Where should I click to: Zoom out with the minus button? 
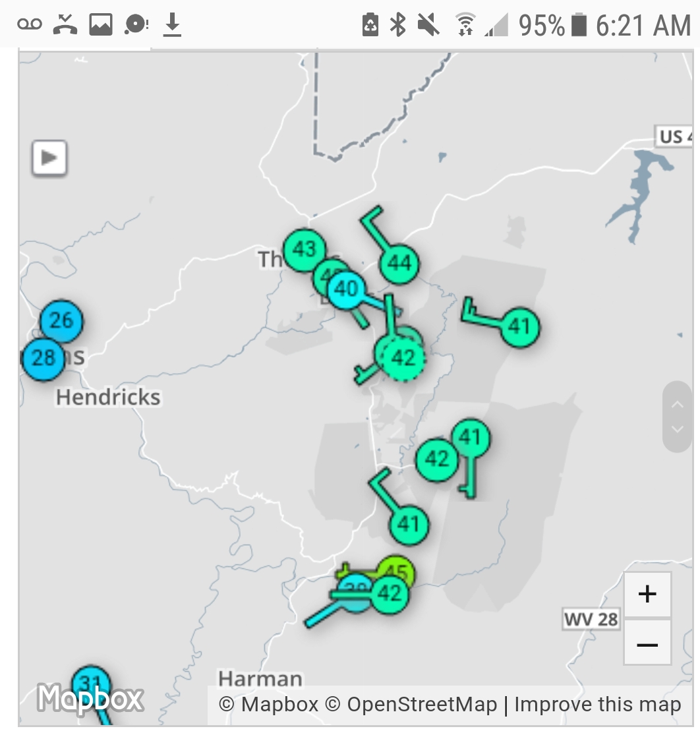tap(647, 644)
